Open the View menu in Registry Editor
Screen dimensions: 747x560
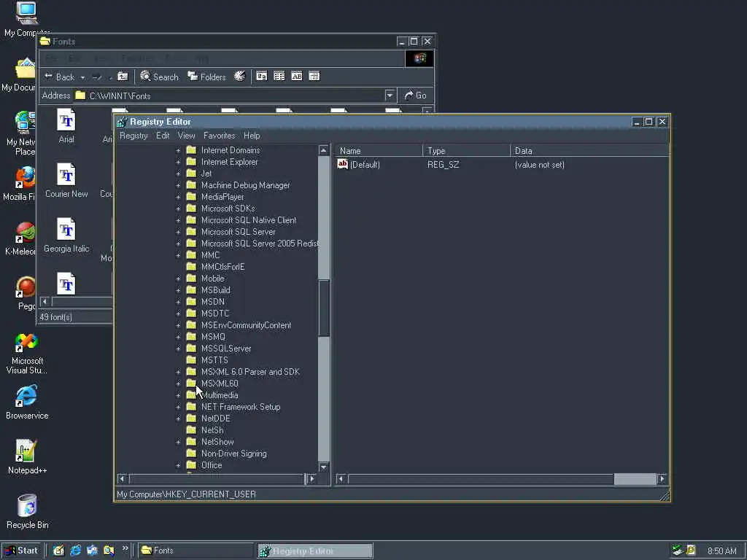click(186, 136)
